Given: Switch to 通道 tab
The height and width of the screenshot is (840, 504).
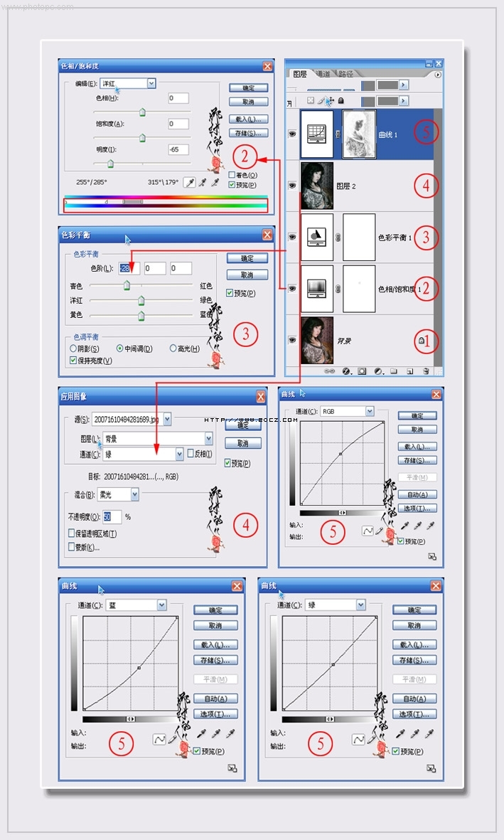Looking at the screenshot, I should 323,74.
